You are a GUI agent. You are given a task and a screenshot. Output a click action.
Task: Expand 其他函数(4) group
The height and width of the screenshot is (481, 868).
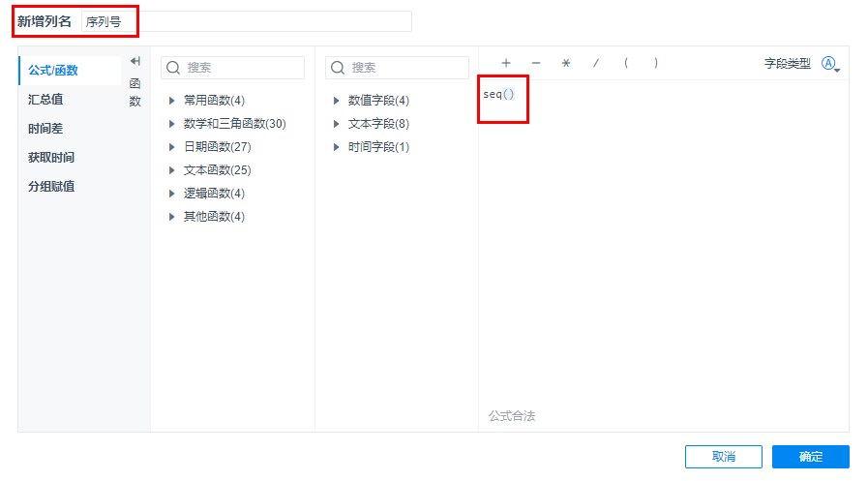tap(171, 217)
